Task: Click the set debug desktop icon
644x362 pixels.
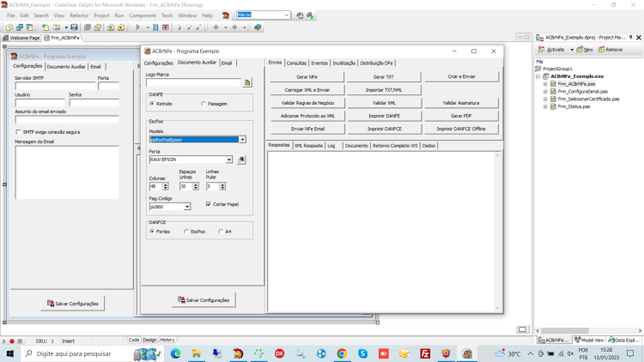Action: (310, 15)
